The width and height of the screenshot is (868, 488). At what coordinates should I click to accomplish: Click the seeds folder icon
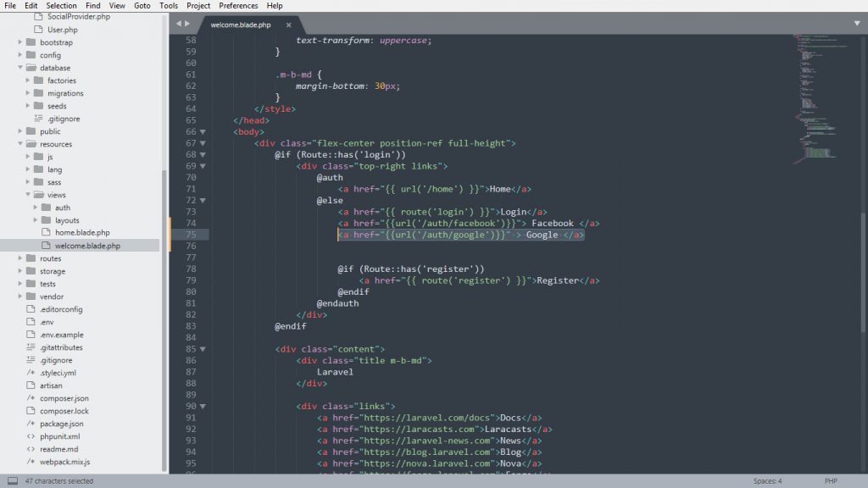tap(39, 106)
